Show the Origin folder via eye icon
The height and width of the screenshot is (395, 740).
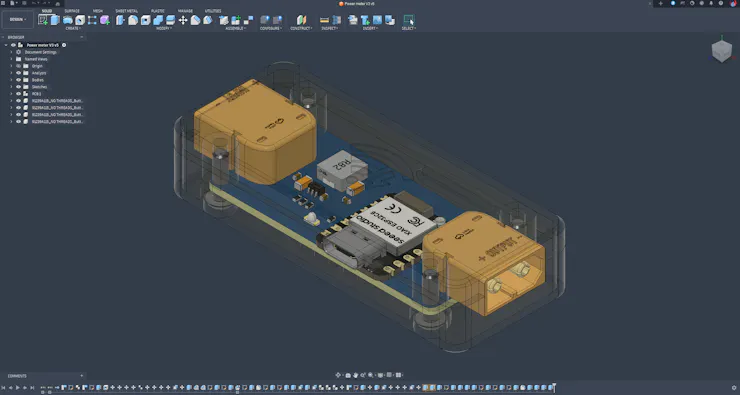[x=19, y=66]
